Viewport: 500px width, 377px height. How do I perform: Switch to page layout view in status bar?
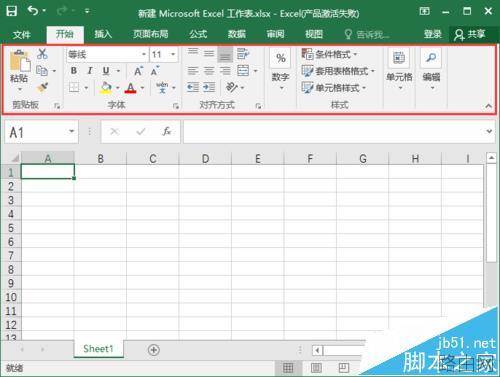click(316, 368)
